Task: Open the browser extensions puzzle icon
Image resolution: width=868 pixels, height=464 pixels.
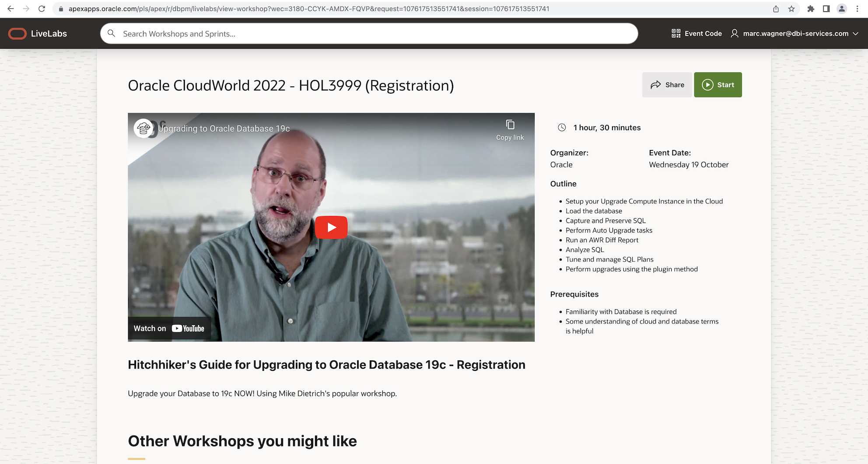Action: 811,9
